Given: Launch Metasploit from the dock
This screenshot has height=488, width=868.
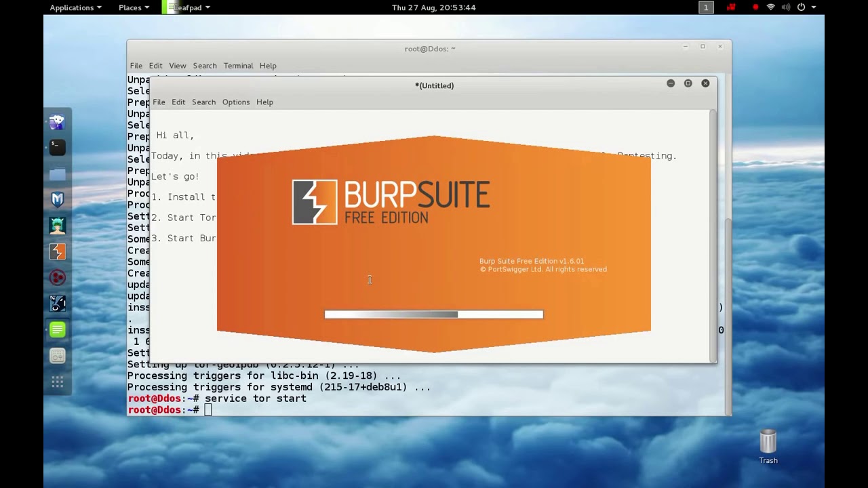Looking at the screenshot, I should point(58,199).
